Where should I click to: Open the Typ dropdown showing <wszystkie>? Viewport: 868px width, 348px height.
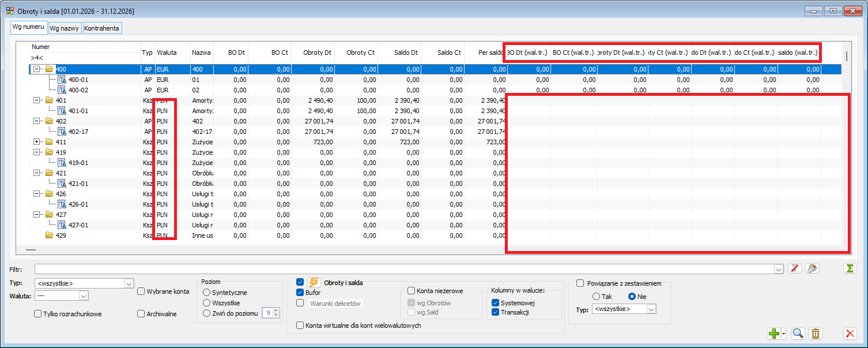click(84, 283)
